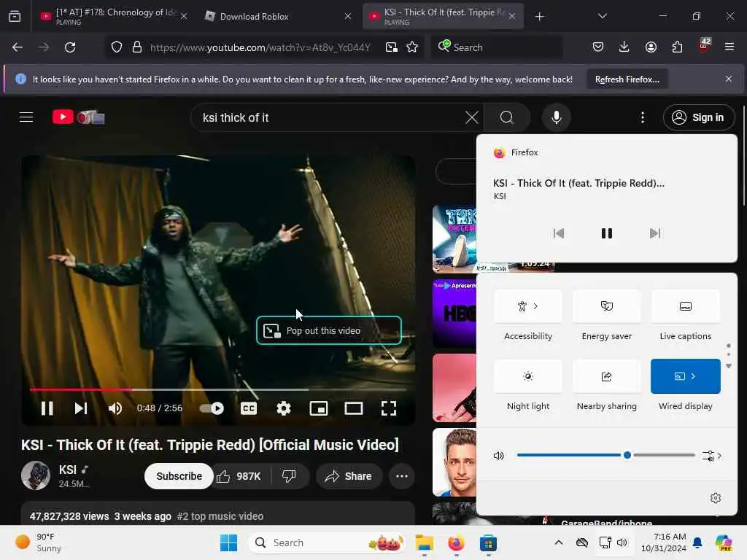
Task: Select the KSI Thick Of It tab
Action: point(443,16)
